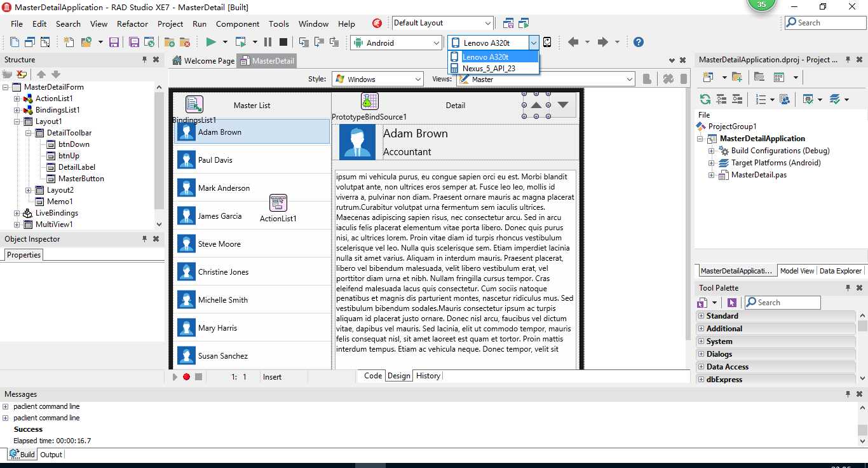This screenshot has height=468, width=868.
Task: Select Lenovo A320t in dropdown list
Action: click(x=493, y=57)
